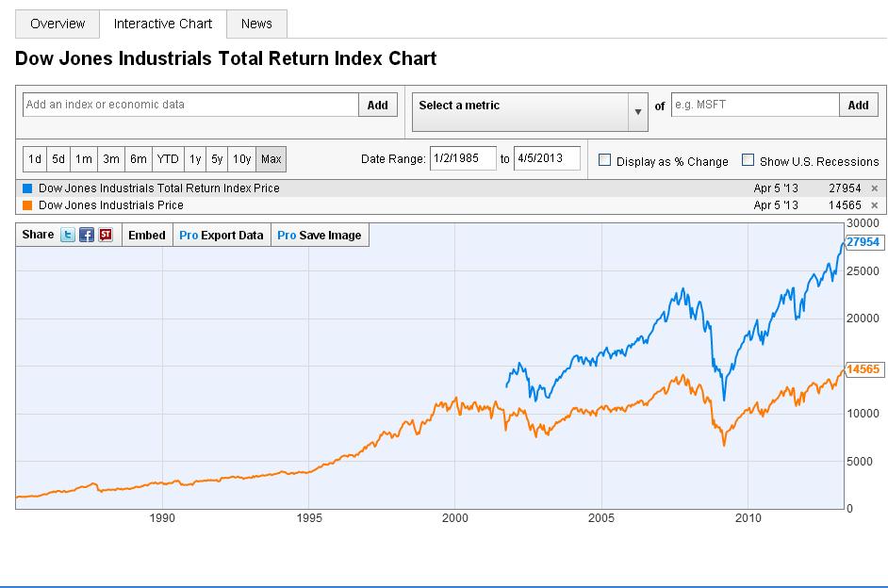Screen dimensions: 888x588
Task: Click the 5000 label on price axis
Action: coord(859,461)
